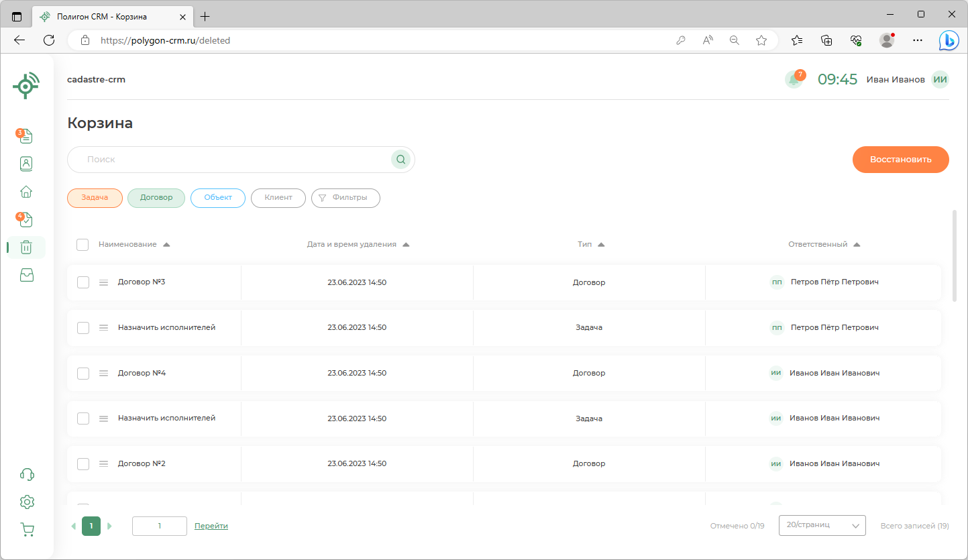
Task: Open shopping cart icon in sidebar
Action: pyautogui.click(x=27, y=530)
